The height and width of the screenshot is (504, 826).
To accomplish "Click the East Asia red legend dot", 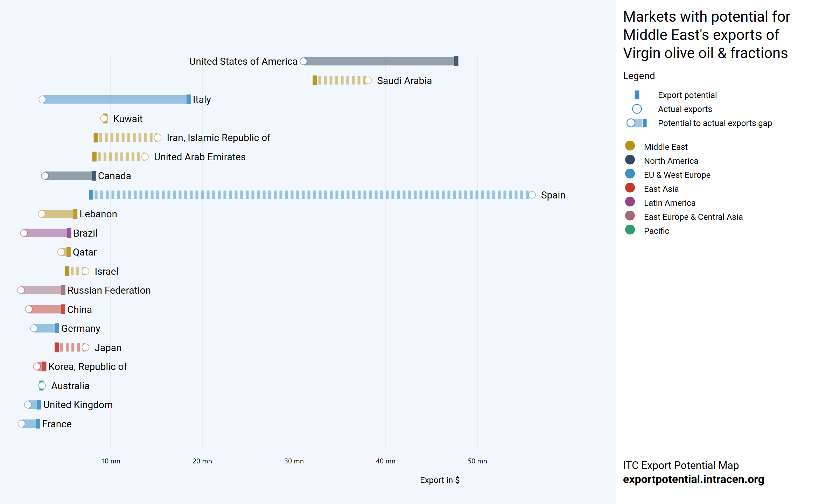I will (x=630, y=188).
